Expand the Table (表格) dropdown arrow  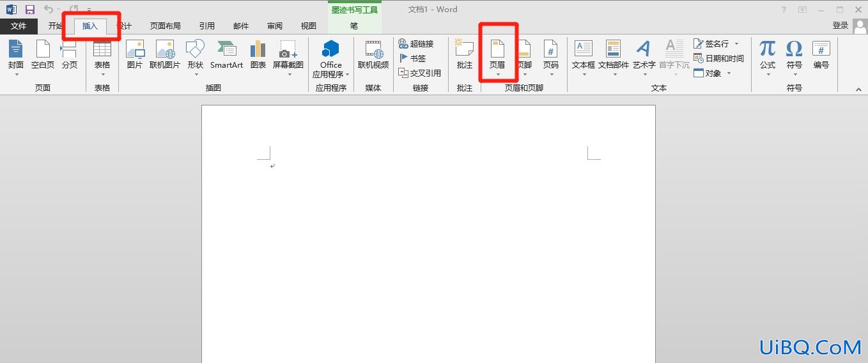(102, 75)
